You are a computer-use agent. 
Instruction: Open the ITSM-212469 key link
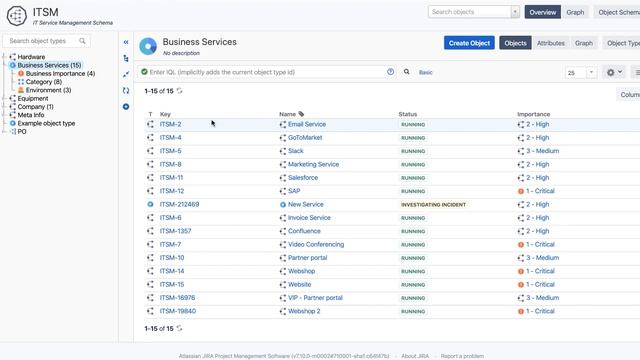pyautogui.click(x=179, y=204)
